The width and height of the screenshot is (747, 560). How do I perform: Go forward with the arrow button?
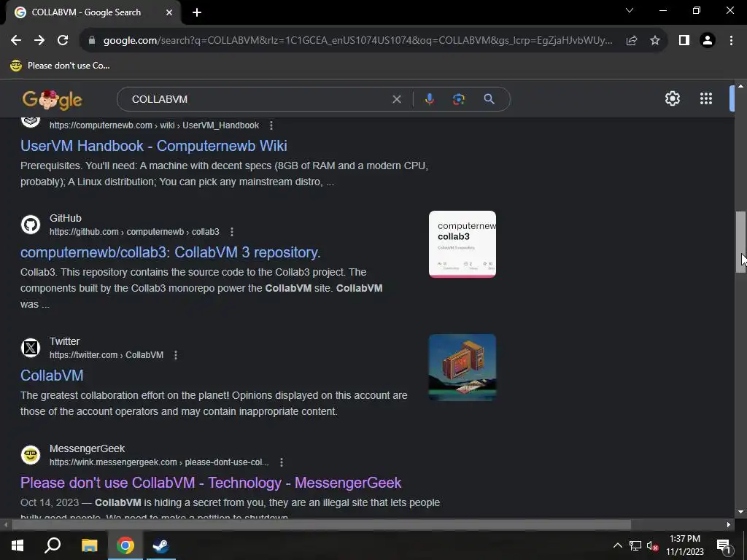click(39, 41)
